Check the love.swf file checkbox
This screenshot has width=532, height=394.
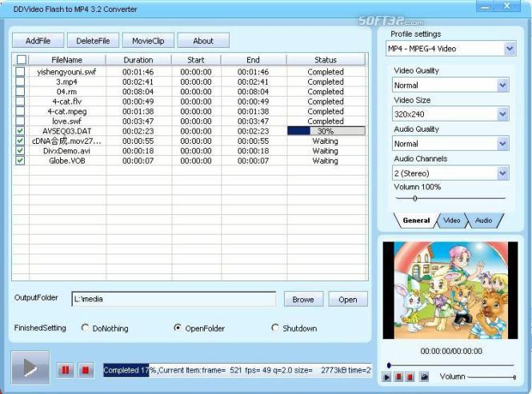[20, 121]
